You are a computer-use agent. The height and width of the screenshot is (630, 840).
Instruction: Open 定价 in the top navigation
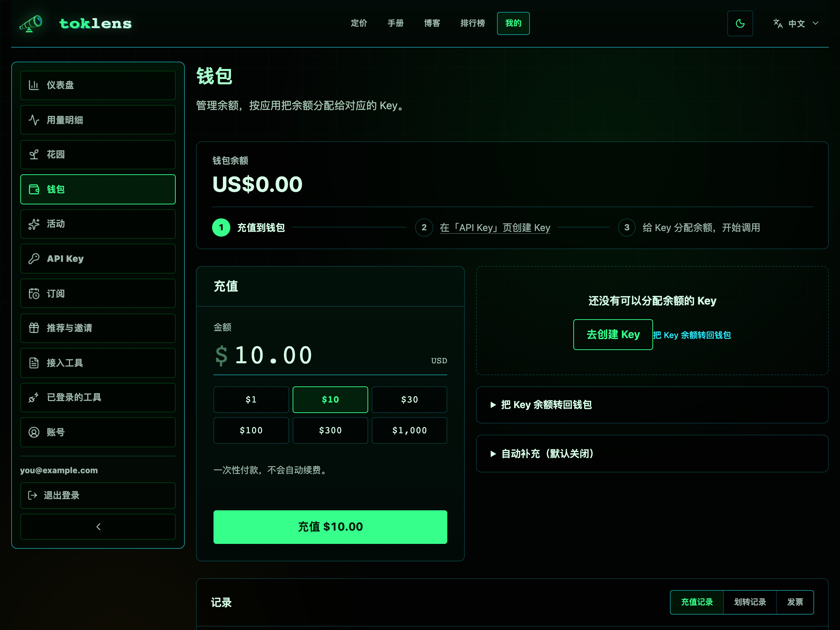[x=359, y=23]
